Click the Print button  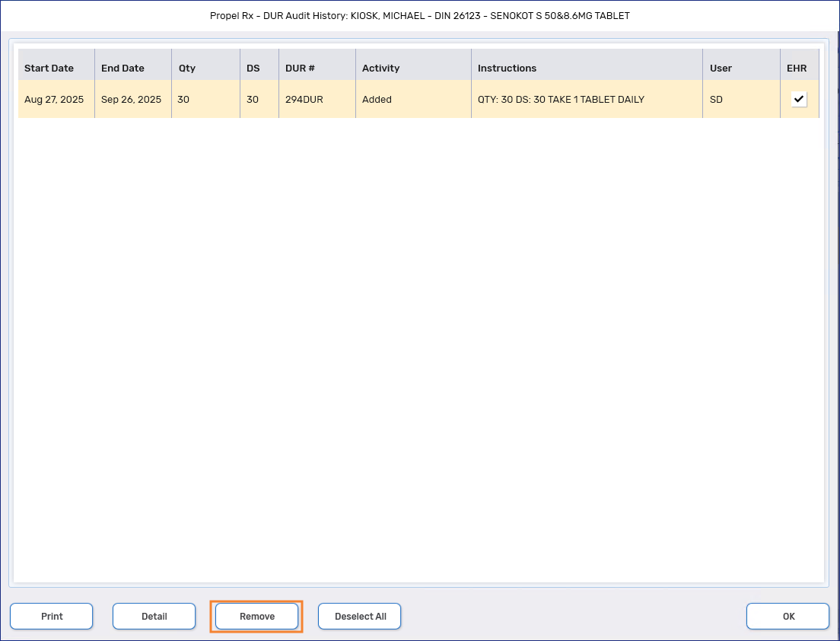tap(52, 617)
